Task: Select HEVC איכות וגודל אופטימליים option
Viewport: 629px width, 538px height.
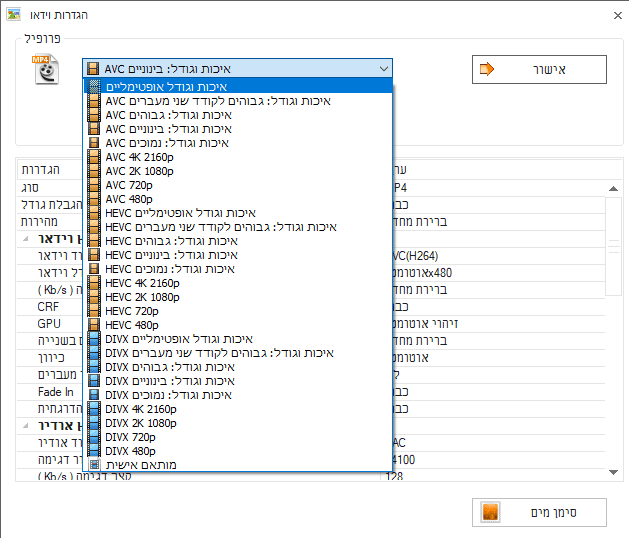Action: click(237, 213)
